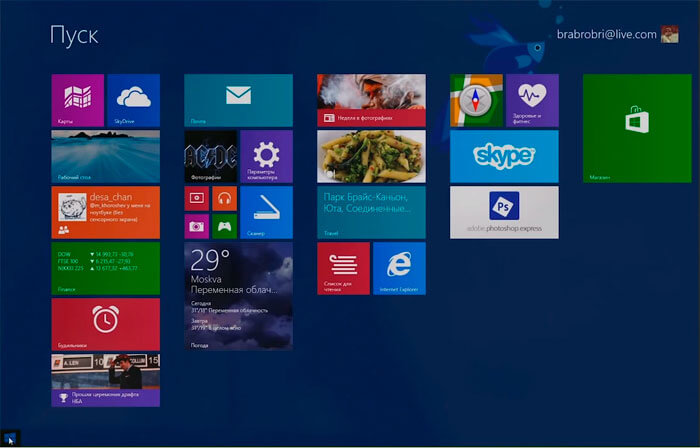Open the compass maps navigator tile

coord(476,100)
